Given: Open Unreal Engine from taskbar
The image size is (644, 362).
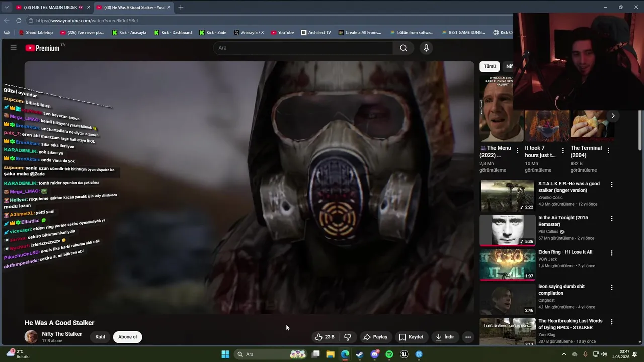Looking at the screenshot, I should tap(404, 354).
